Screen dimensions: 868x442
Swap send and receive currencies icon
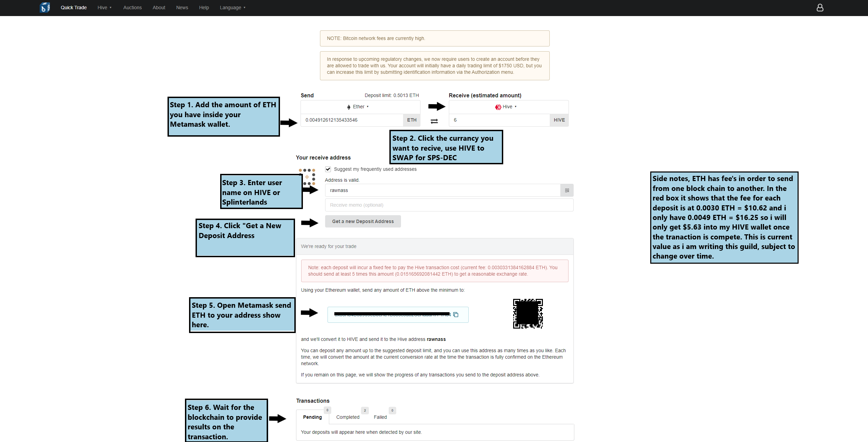434,121
